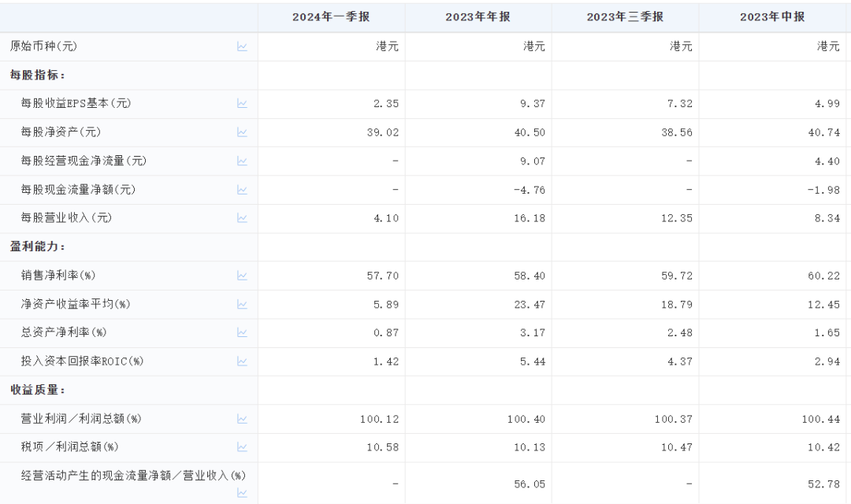This screenshot has width=851, height=504.
Task: Collapse the 每股指标 section heading
Action: (36, 75)
